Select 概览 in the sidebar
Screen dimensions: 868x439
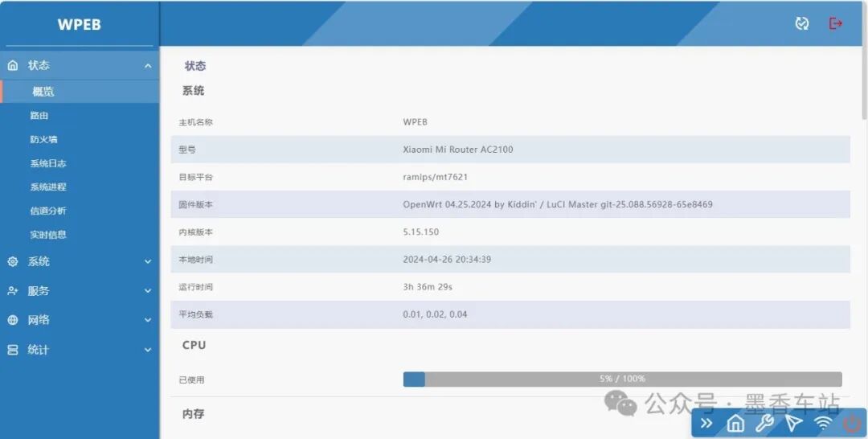point(80,92)
